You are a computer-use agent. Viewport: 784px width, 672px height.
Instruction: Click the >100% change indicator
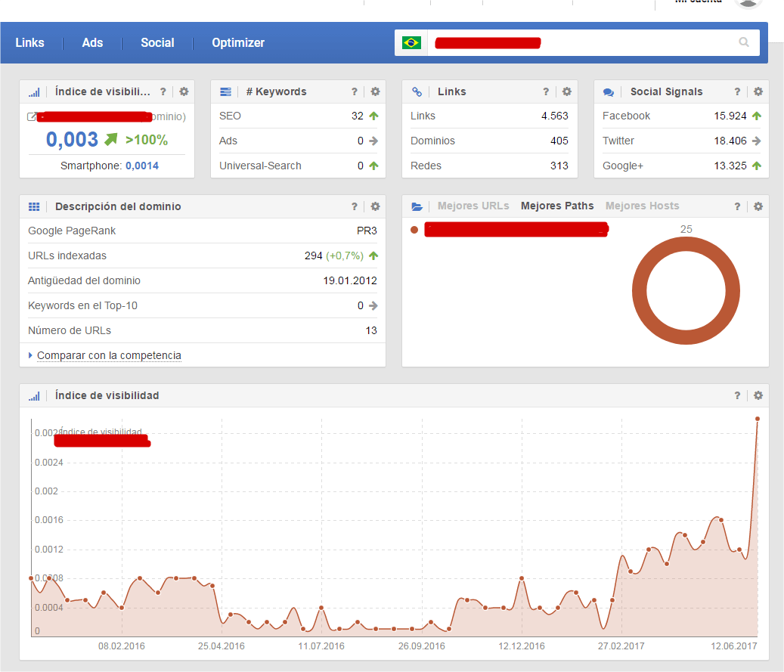147,140
